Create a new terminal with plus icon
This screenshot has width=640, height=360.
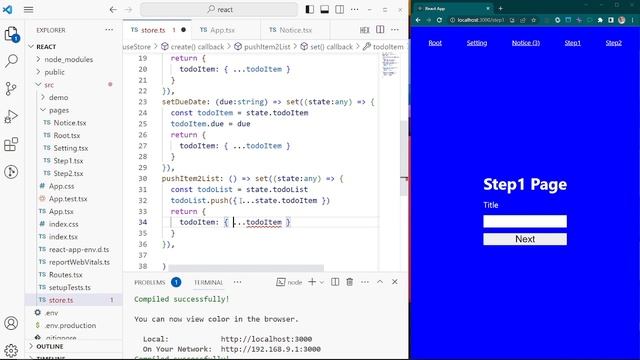pyautogui.click(x=312, y=282)
